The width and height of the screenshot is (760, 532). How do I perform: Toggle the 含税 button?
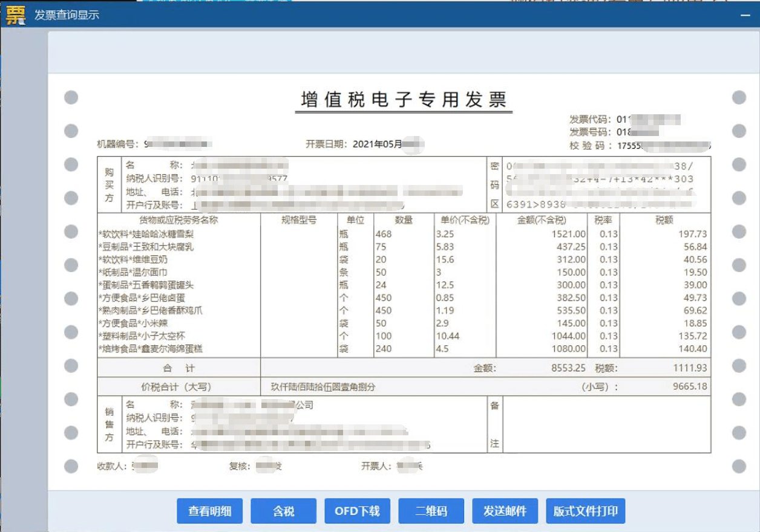point(283,511)
